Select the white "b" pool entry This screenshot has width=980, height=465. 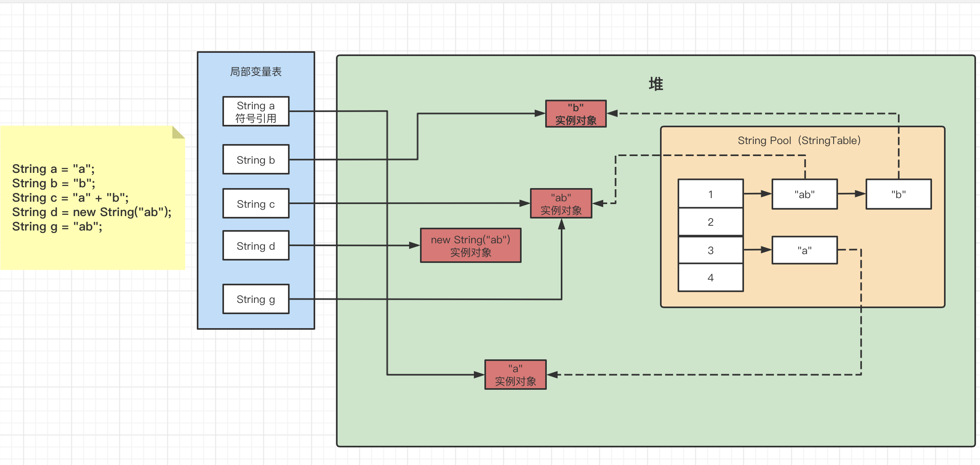(899, 194)
